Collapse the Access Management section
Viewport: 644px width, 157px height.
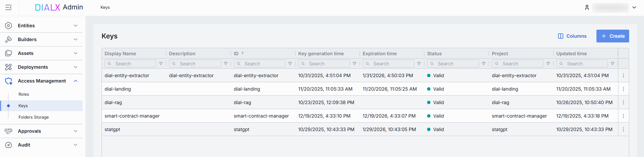coord(76,81)
